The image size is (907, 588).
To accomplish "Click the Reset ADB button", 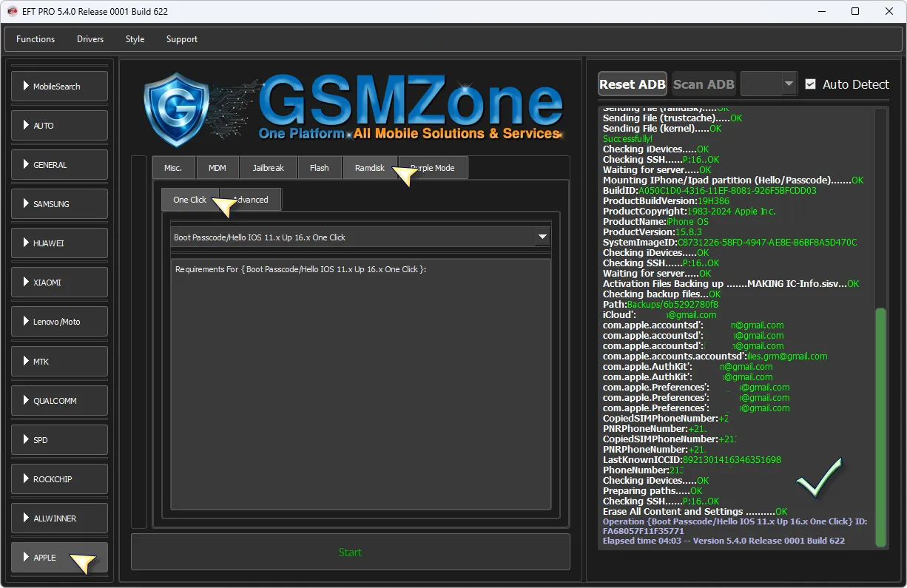I will pos(633,84).
